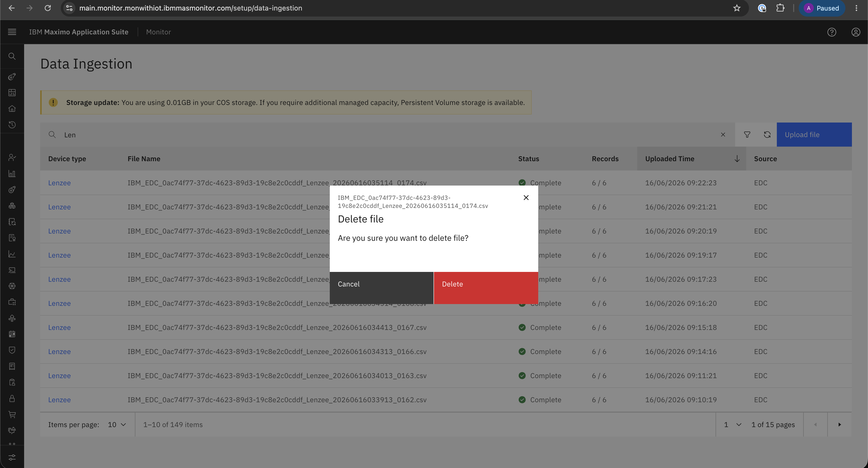Click the Upload file button

pos(814,135)
